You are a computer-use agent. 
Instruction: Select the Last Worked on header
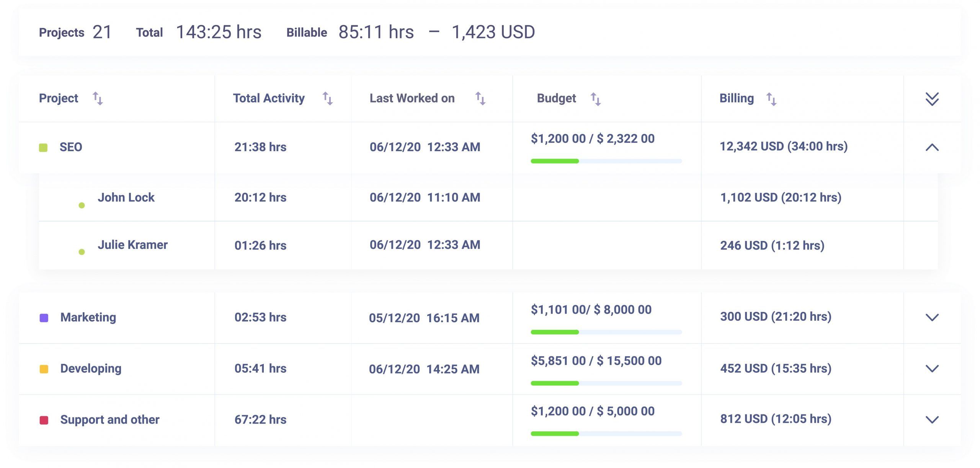(412, 98)
